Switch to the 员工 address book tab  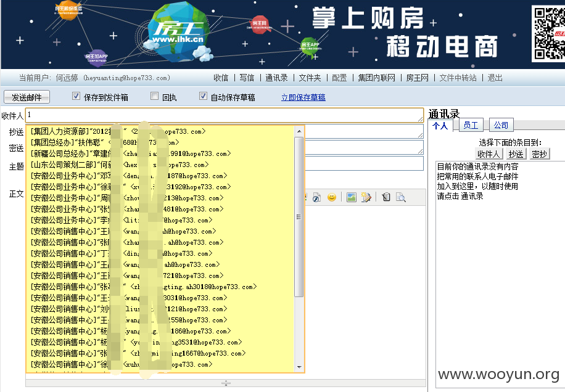click(471, 125)
